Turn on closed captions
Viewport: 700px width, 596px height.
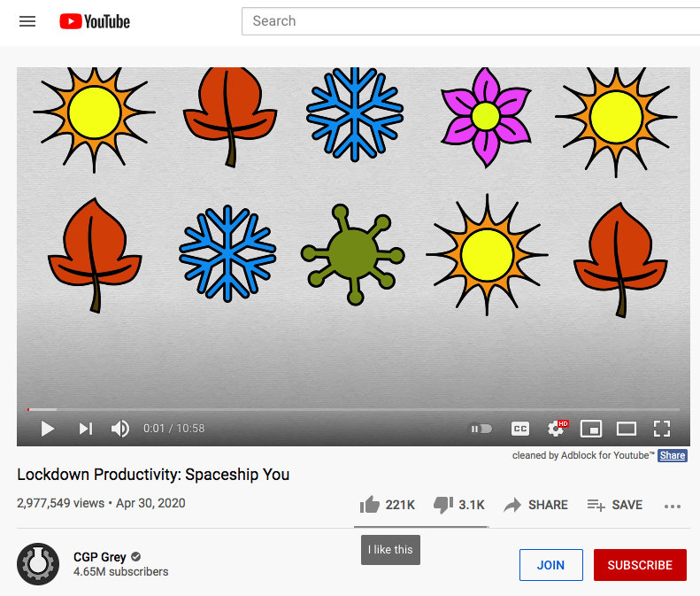click(520, 429)
